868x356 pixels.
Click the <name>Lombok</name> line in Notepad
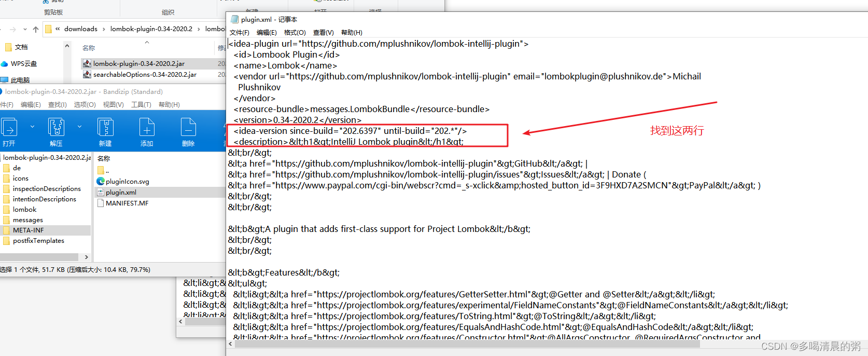[x=285, y=65]
